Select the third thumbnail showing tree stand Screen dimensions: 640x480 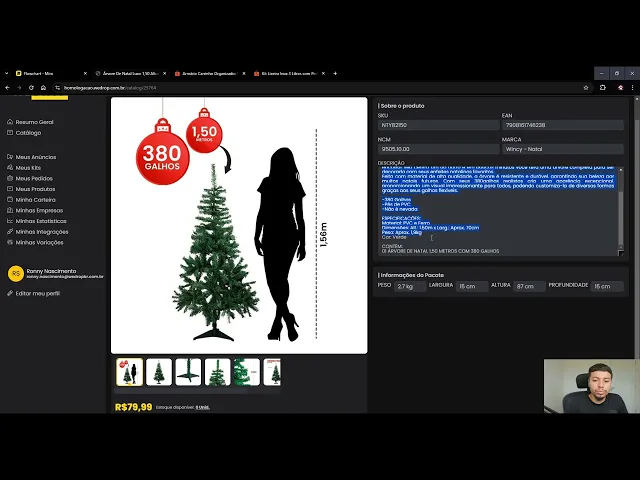(x=188, y=372)
